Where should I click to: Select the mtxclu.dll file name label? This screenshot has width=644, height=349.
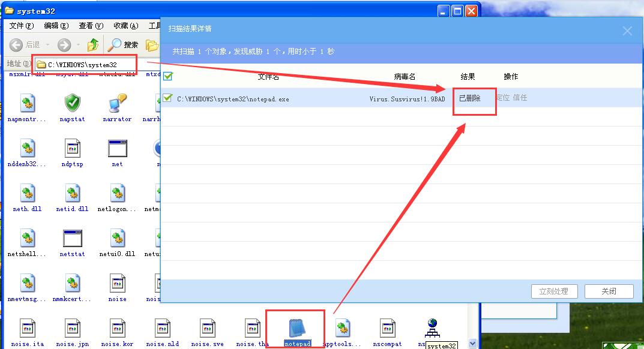pos(117,74)
